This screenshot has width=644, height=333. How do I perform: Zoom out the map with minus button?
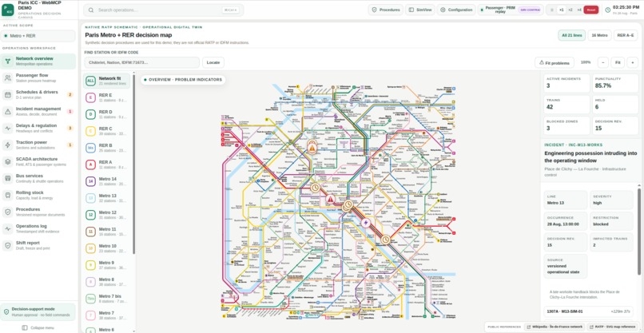pyautogui.click(x=602, y=63)
